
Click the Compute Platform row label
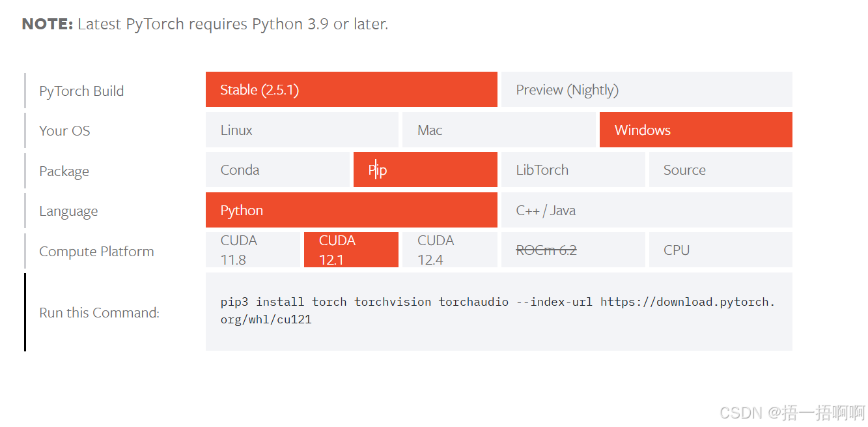coord(96,251)
